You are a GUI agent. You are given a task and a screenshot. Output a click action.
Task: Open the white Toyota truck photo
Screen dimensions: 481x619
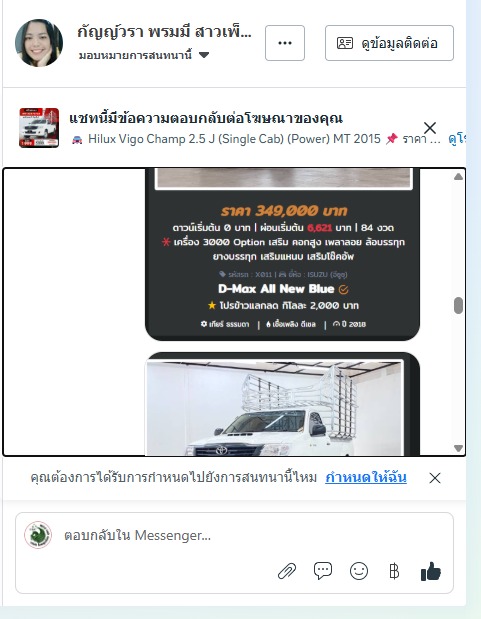pos(275,408)
